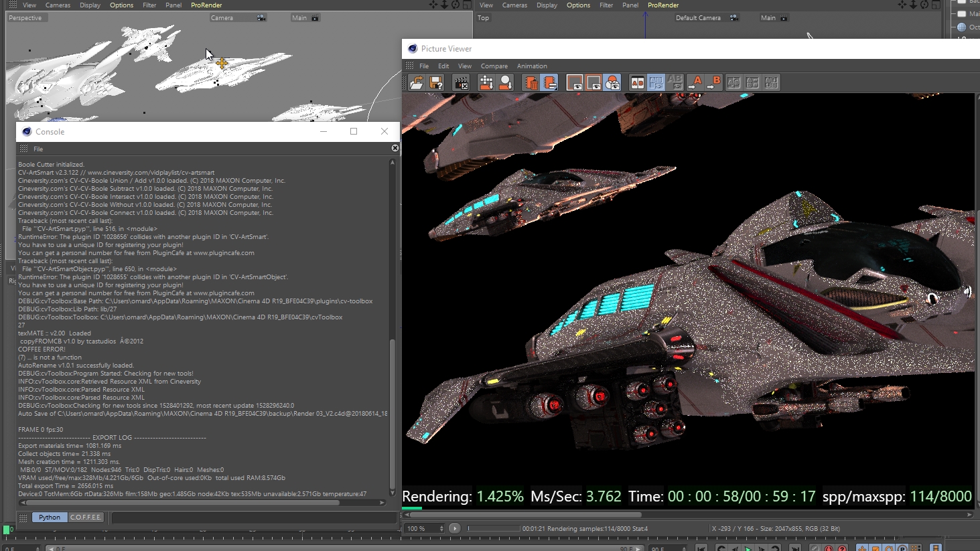Open ProRender menu in Top viewport

[x=663, y=5]
